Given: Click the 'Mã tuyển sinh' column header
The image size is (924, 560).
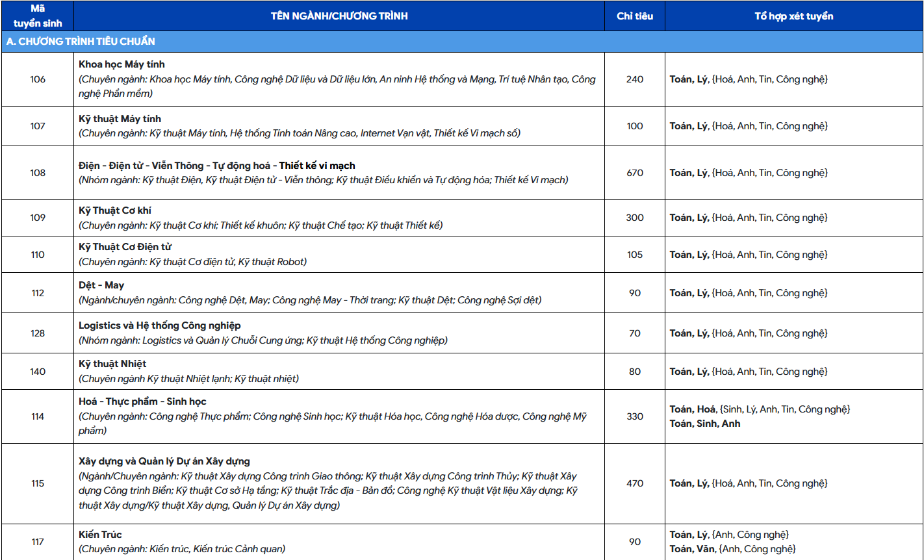Looking at the screenshot, I should (38, 16).
